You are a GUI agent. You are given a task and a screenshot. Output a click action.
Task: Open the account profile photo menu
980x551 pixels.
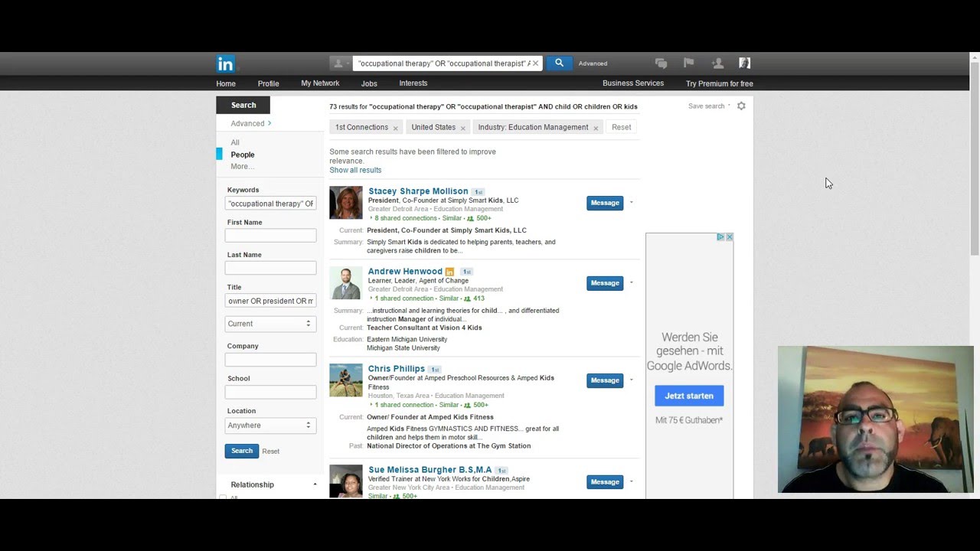[744, 64]
